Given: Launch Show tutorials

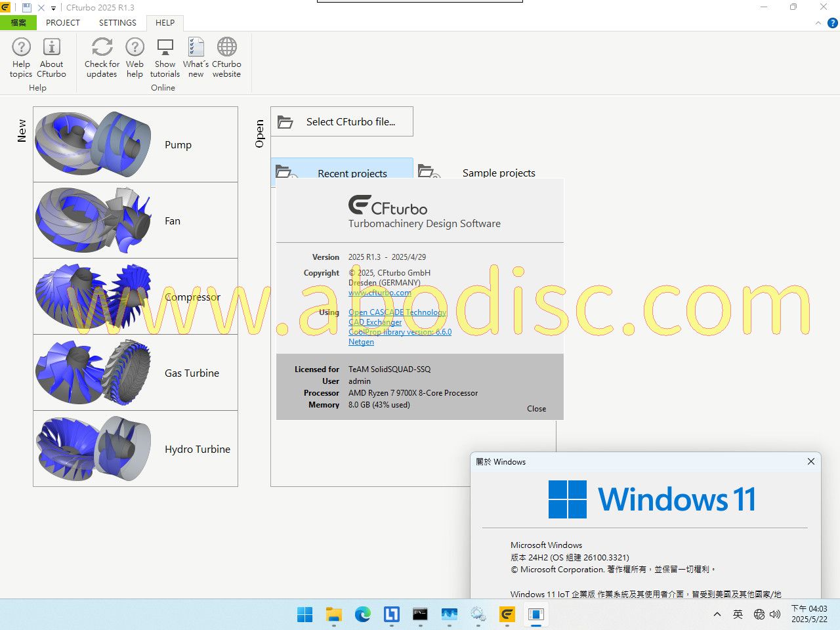Looking at the screenshot, I should click(x=165, y=58).
